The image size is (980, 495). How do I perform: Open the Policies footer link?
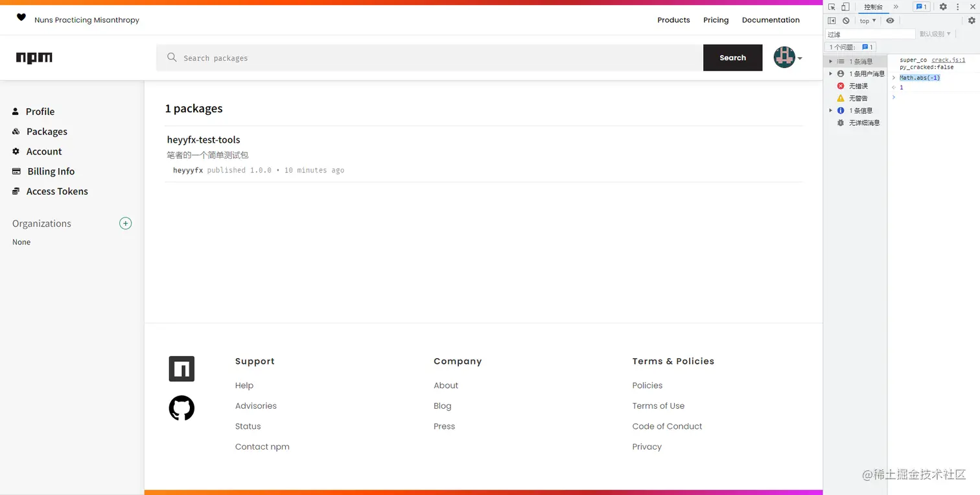coord(647,385)
